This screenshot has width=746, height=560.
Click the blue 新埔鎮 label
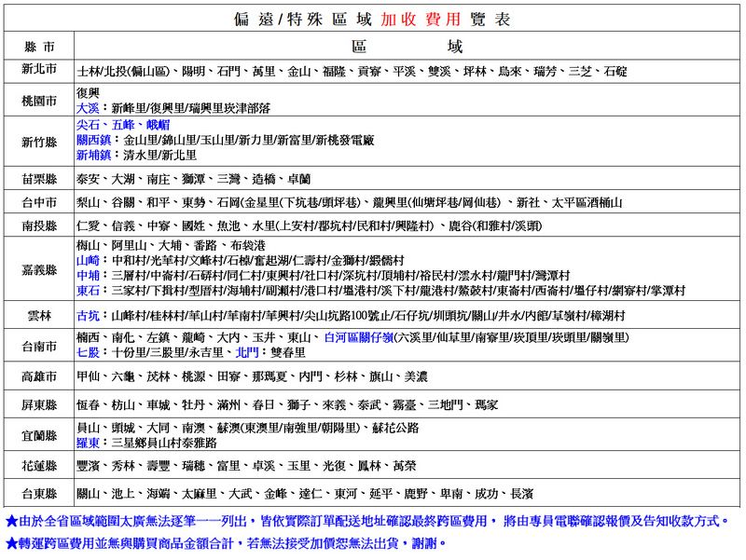pyautogui.click(x=93, y=155)
